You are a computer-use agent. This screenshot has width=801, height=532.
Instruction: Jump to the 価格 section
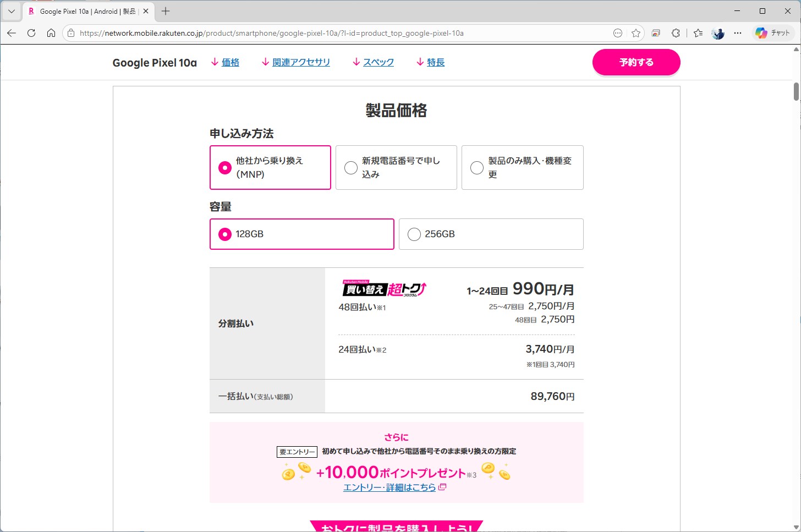225,62
